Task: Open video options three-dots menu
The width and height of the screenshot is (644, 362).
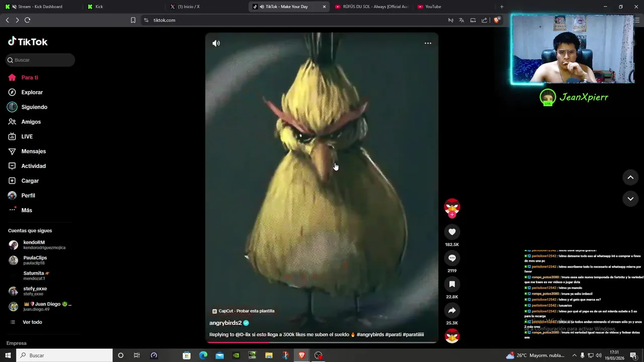Action: click(428, 43)
